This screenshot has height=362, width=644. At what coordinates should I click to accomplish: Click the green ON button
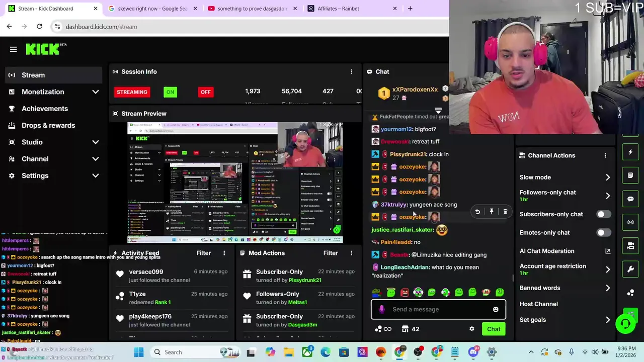coord(170,92)
